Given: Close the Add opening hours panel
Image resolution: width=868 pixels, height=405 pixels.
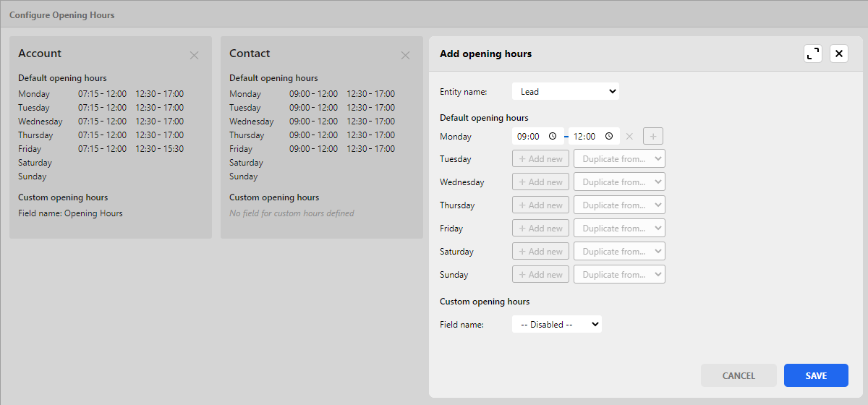Looking at the screenshot, I should tap(839, 54).
